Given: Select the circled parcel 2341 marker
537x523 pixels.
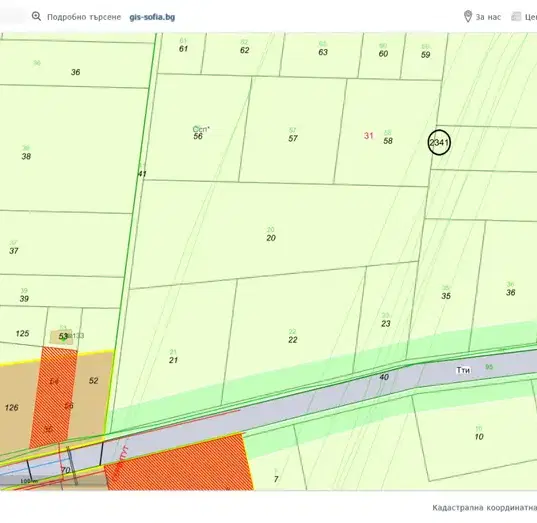Looking at the screenshot, I should tap(439, 142).
